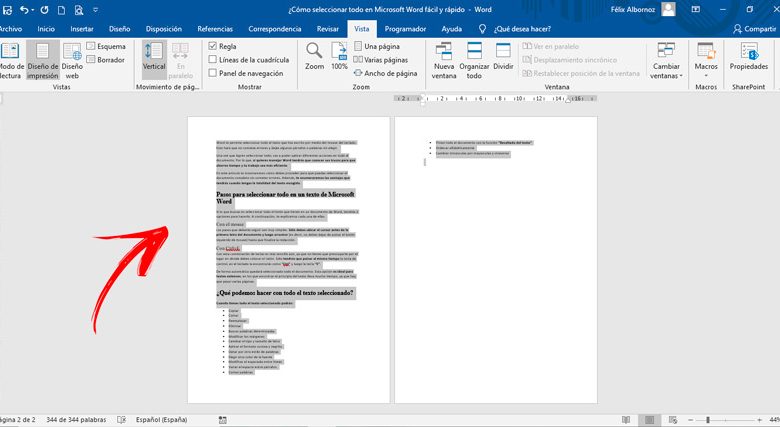
Task: Uncheck the Regla checkbox
Action: tap(212, 46)
